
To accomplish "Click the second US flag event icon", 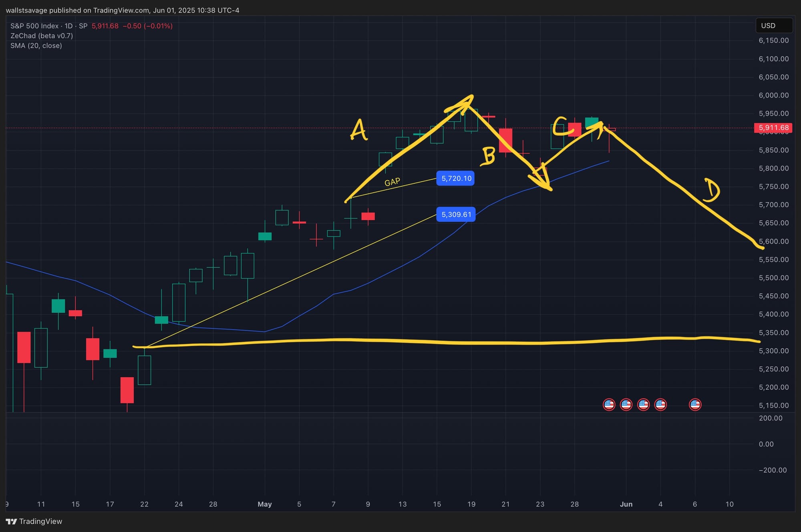I will [626, 405].
